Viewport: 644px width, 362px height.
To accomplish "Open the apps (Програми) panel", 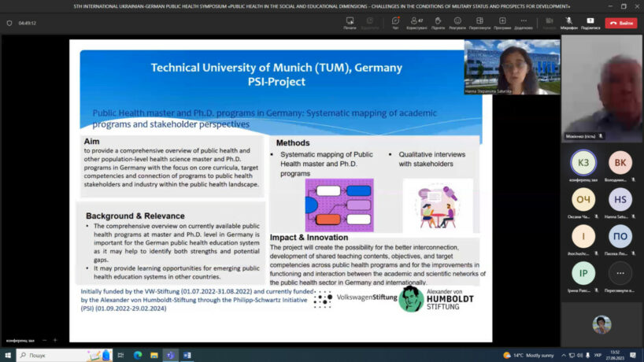I will pos(502,22).
